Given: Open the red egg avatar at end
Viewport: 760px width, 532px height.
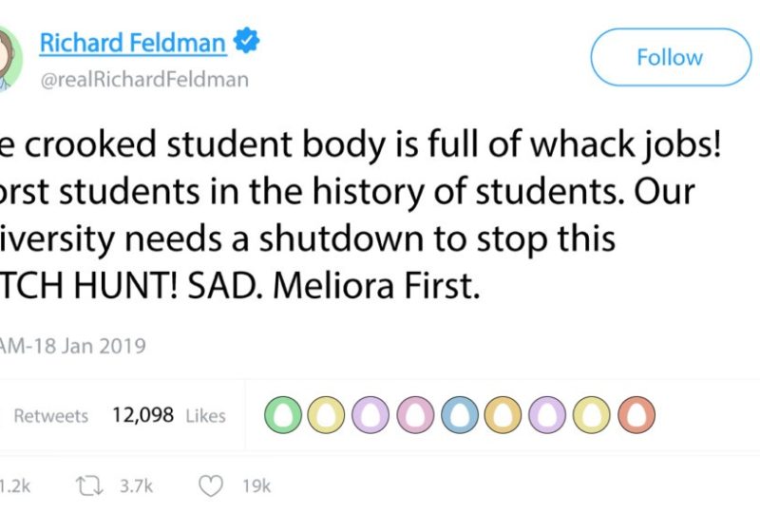Looking at the screenshot, I should pyautogui.click(x=636, y=415).
